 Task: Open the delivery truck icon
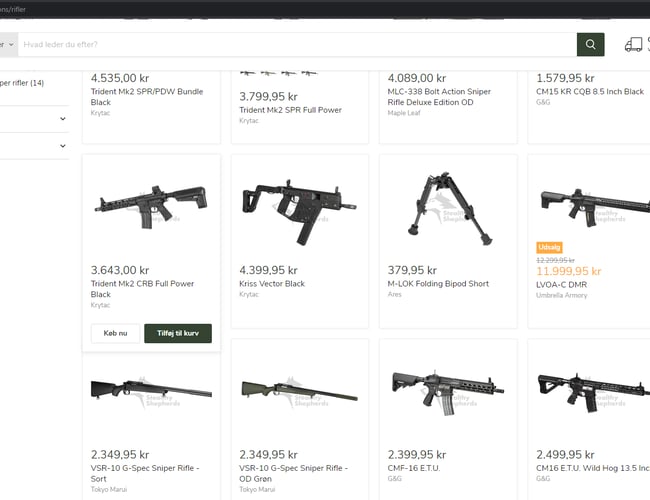tap(633, 44)
